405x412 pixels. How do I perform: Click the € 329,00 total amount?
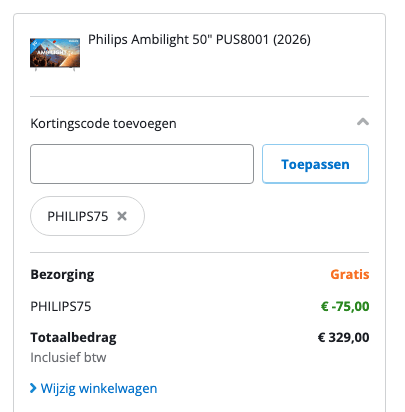(x=343, y=338)
